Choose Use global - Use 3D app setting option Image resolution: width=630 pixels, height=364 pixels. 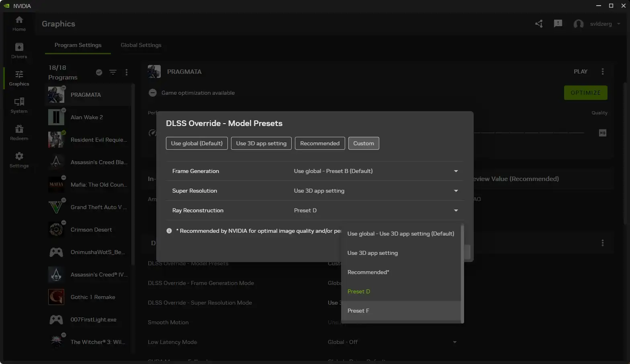click(401, 234)
